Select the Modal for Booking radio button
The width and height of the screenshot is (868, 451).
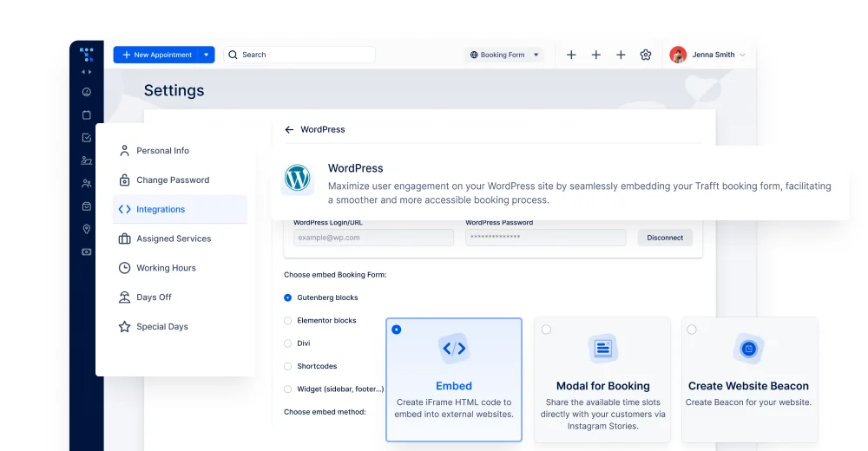[546, 330]
